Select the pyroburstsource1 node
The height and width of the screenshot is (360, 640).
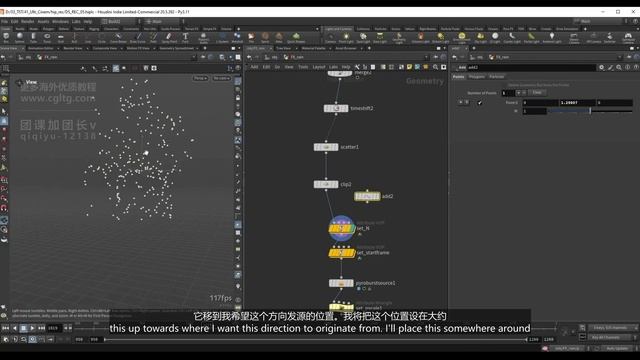point(341,283)
